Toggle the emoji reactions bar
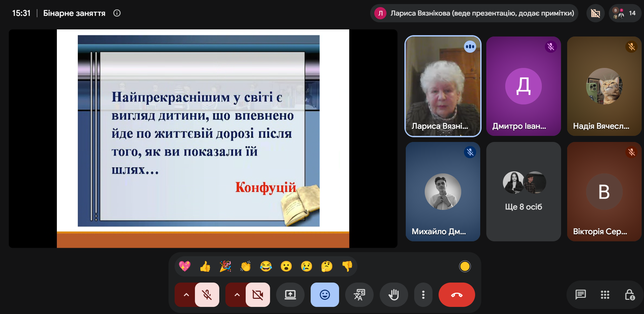The height and width of the screenshot is (314, 644). coord(325,295)
